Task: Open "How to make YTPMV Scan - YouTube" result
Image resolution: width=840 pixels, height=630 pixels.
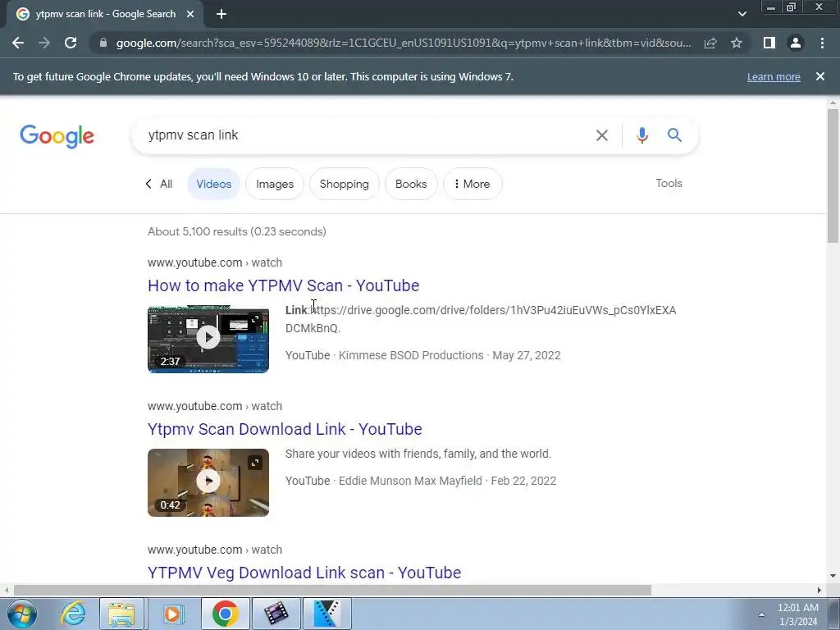Action: (283, 285)
